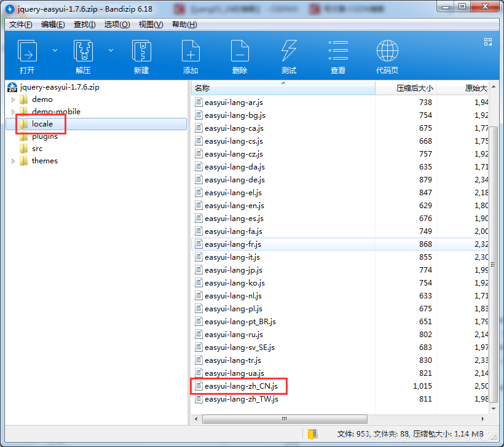Click the View (查看) list icon
Screen dimensions: 504x447
[338, 51]
